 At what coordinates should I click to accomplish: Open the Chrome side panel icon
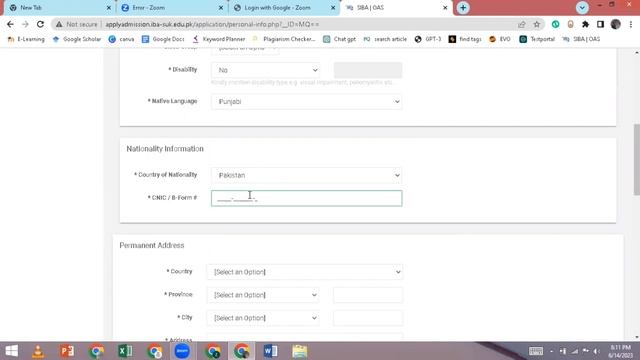(x=600, y=24)
